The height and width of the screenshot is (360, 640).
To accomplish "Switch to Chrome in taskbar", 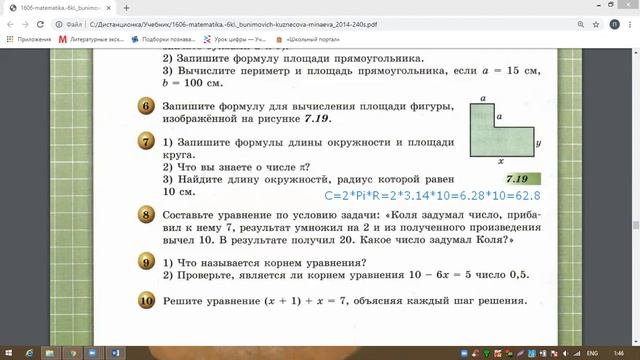I will [x=73, y=353].
